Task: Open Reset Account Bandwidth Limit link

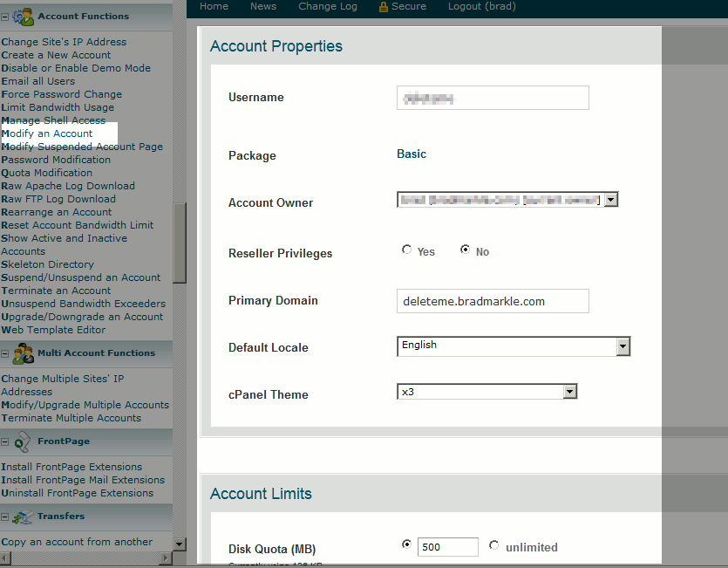Action: [77, 225]
